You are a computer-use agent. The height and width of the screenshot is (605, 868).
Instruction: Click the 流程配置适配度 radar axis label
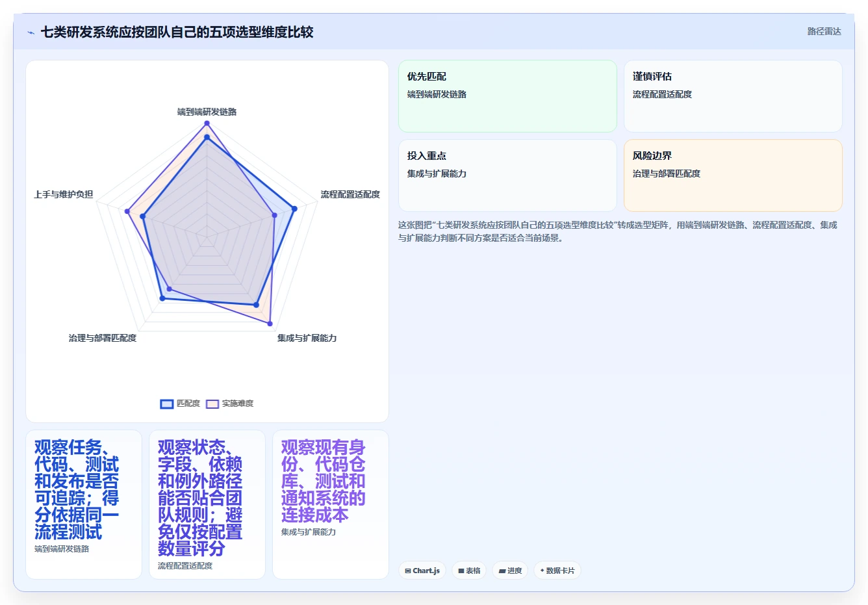350,194
